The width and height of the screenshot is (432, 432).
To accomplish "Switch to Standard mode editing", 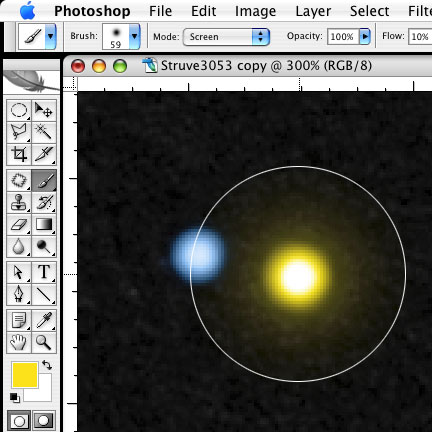I will tap(19, 420).
